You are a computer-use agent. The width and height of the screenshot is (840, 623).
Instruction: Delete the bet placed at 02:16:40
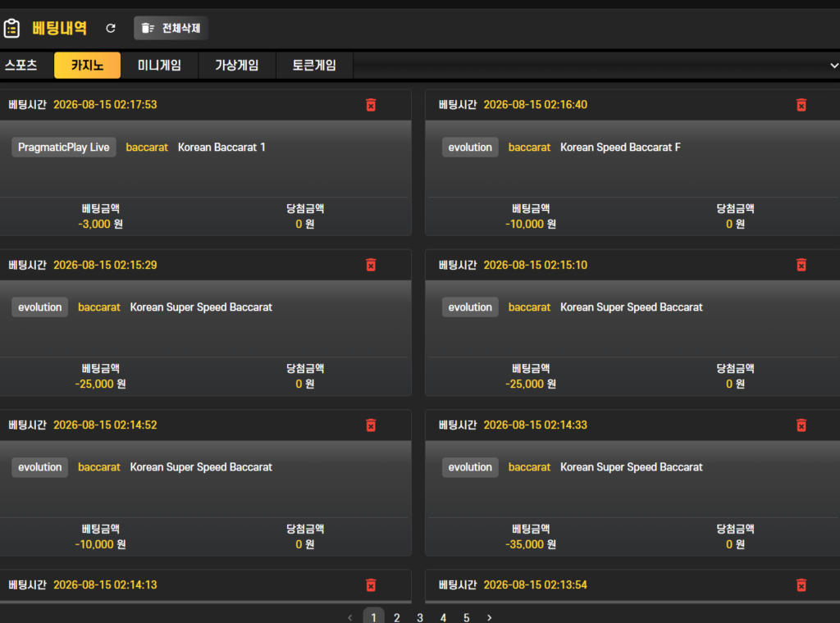(801, 105)
